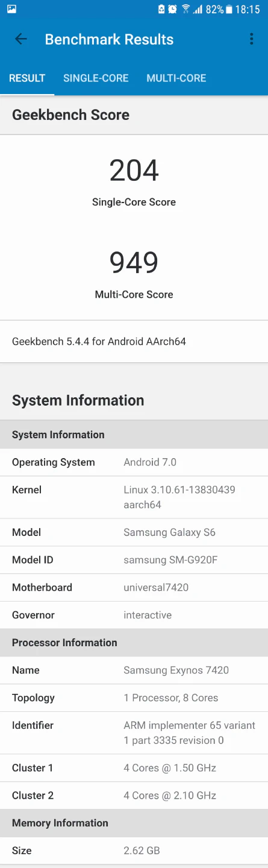Tap the 949 Multi-Core Score value
Image resolution: width=268 pixels, height=868 pixels.
[x=134, y=263]
